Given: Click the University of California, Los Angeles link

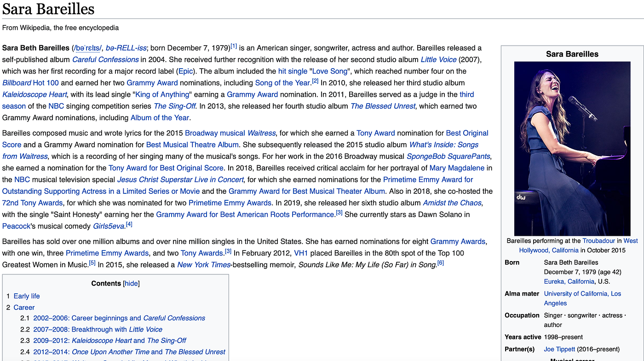Looking at the screenshot, I should click(x=582, y=298).
